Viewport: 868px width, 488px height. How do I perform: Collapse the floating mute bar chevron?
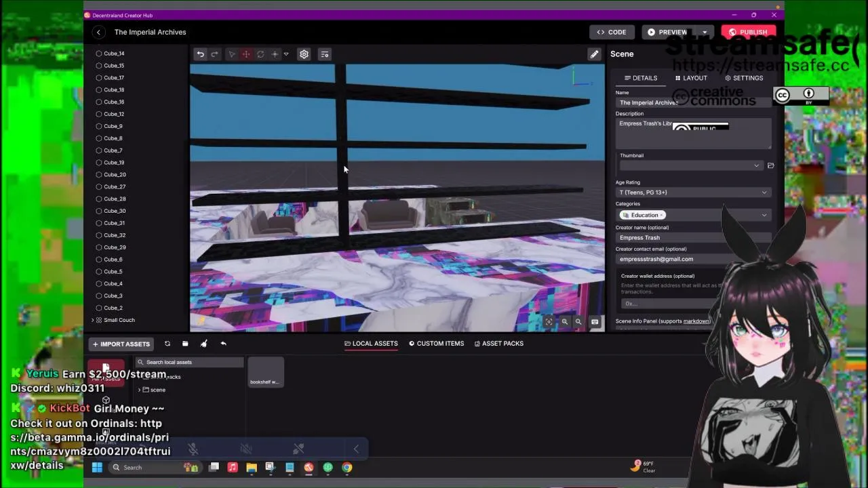click(x=356, y=449)
